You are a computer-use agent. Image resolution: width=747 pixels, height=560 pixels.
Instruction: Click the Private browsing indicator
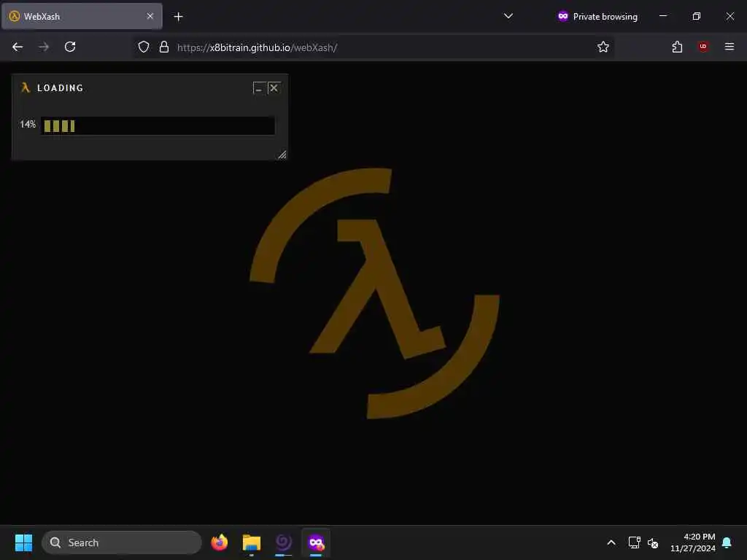(597, 17)
